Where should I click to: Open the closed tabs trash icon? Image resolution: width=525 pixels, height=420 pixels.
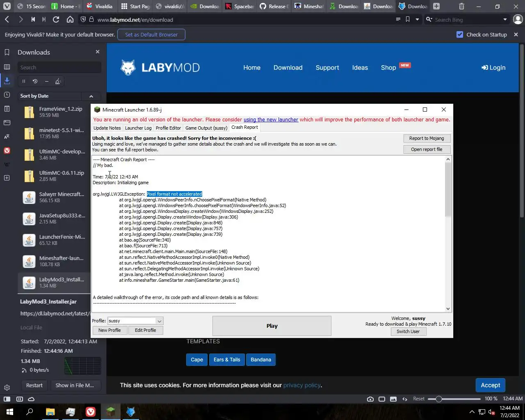pos(461,6)
